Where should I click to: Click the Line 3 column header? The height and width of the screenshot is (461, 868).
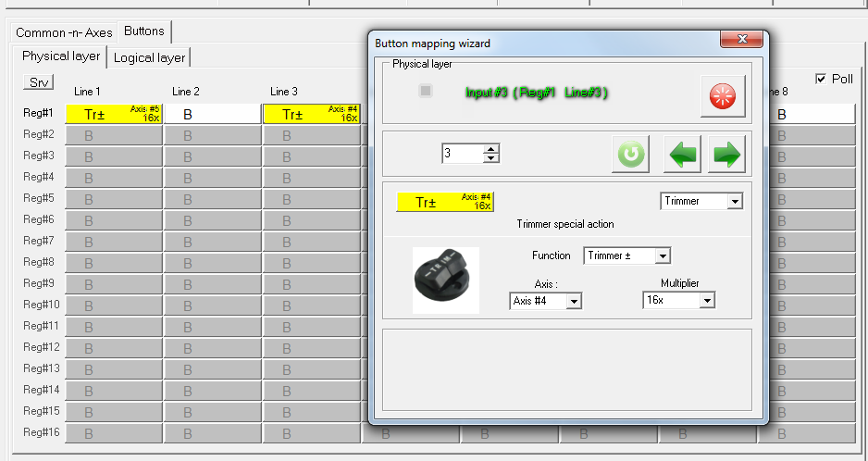coord(284,92)
